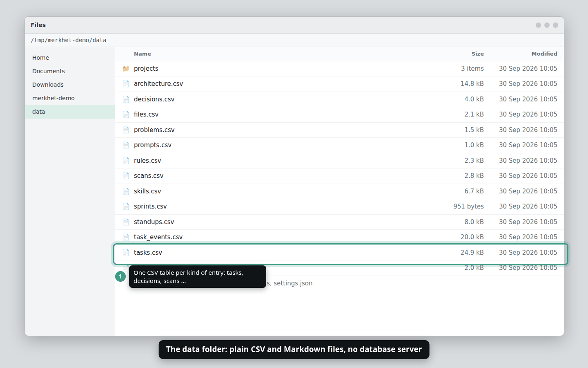Click the "14.8 kB" size of architecture.csv
This screenshot has width=588, height=368.
472,84
